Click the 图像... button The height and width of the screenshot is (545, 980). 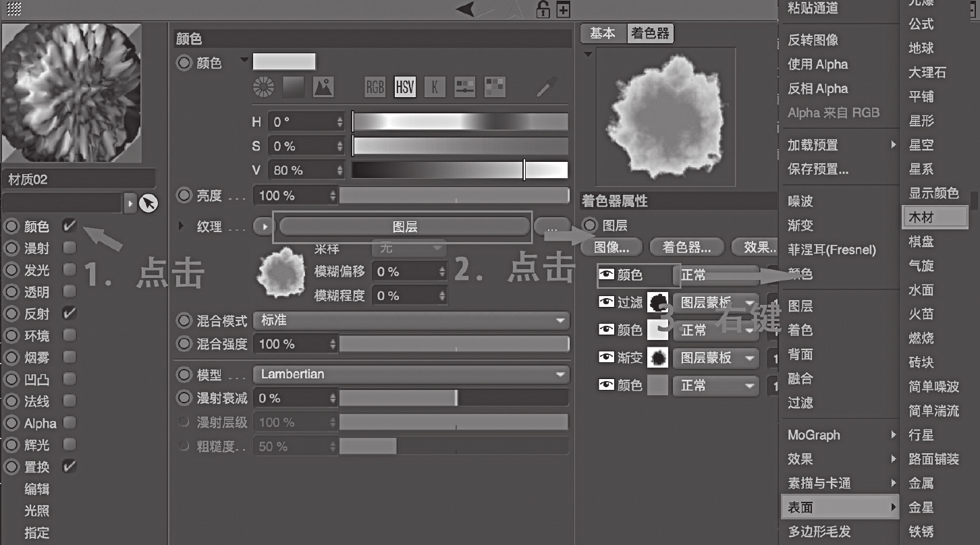tap(611, 248)
